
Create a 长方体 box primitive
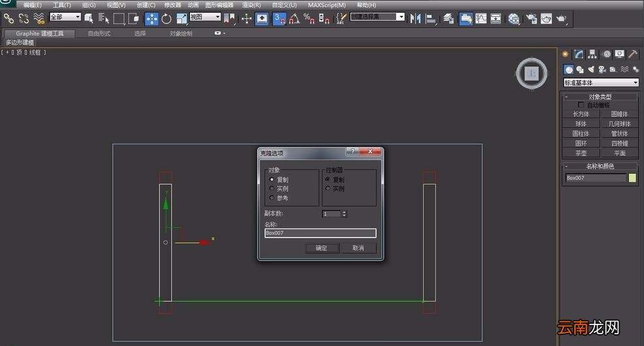(581, 114)
